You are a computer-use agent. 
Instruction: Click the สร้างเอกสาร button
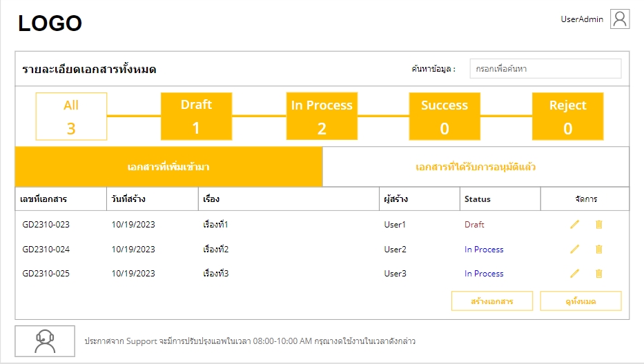(492, 301)
